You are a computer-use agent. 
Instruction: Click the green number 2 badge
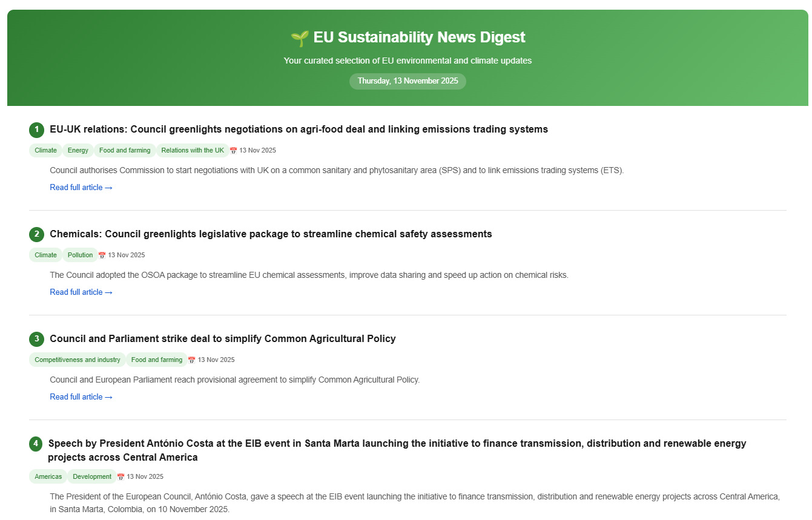point(36,234)
